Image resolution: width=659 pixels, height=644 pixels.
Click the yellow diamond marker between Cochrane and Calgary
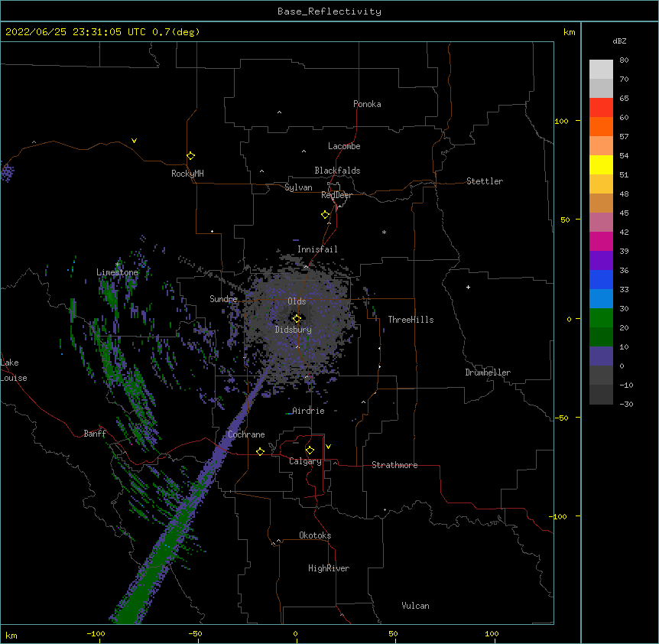coord(260,451)
